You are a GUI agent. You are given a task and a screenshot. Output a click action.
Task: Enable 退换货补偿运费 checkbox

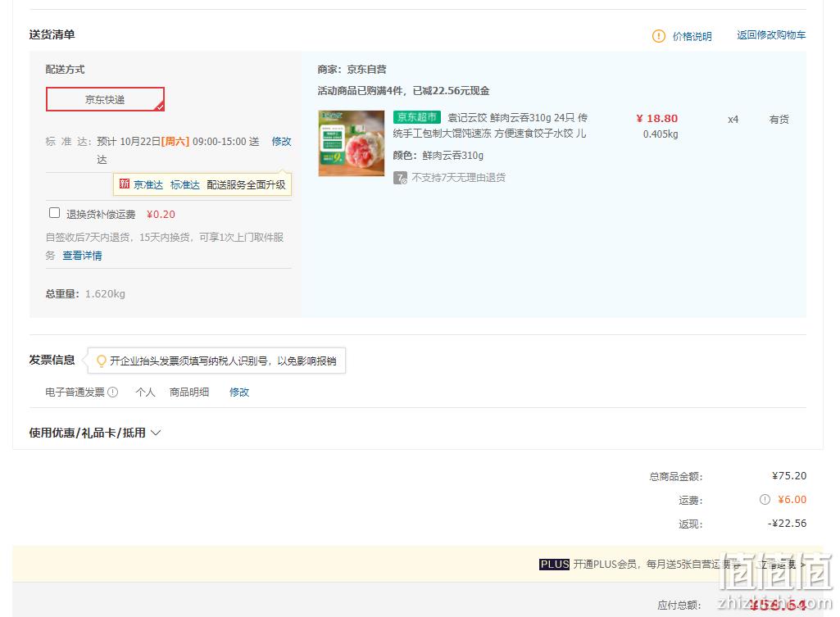(x=54, y=212)
